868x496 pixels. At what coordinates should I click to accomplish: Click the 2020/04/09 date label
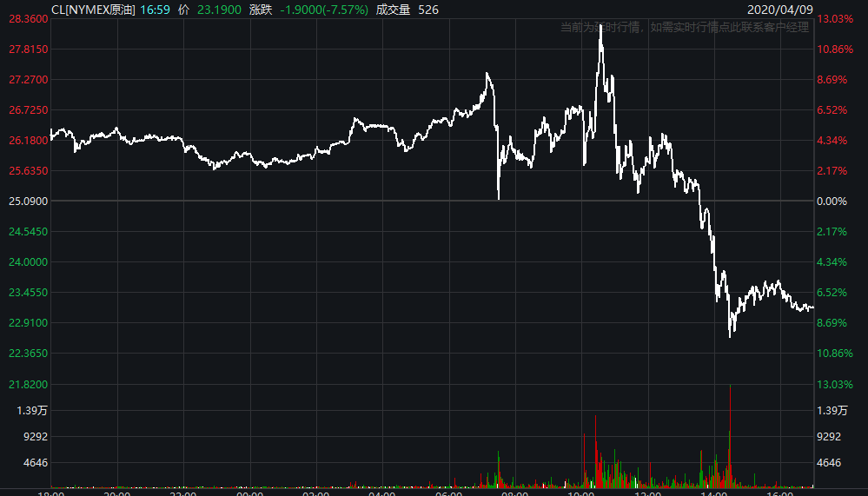pyautogui.click(x=780, y=10)
